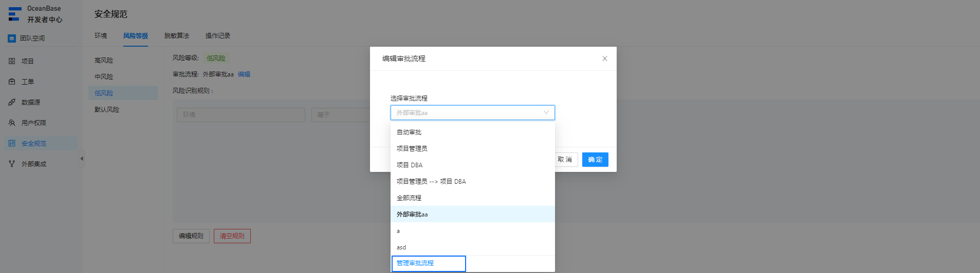Close the 编辑审批流程 dialog
The width and height of the screenshot is (980, 273).
pyautogui.click(x=605, y=59)
